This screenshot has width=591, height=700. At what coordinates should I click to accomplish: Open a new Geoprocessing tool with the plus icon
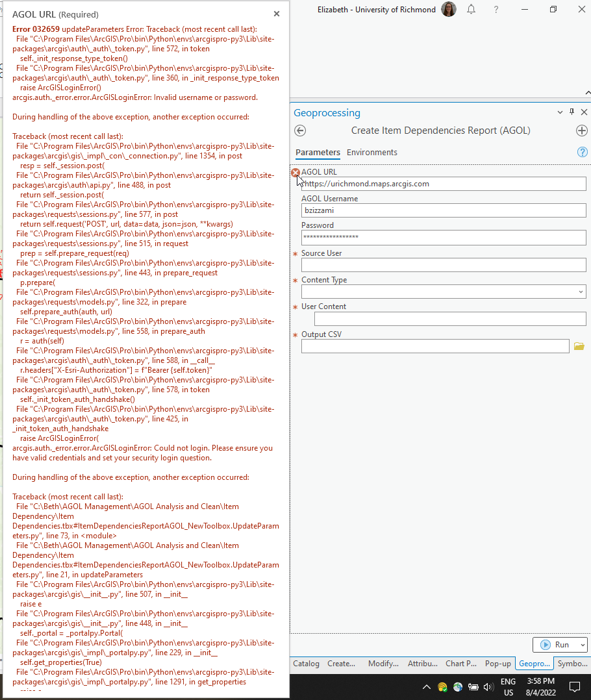point(583,131)
